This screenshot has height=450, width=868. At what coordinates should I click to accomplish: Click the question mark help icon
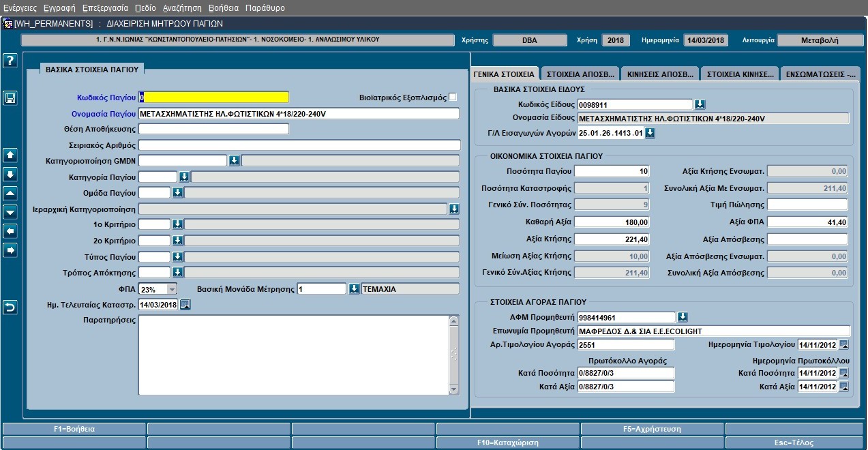[x=10, y=61]
